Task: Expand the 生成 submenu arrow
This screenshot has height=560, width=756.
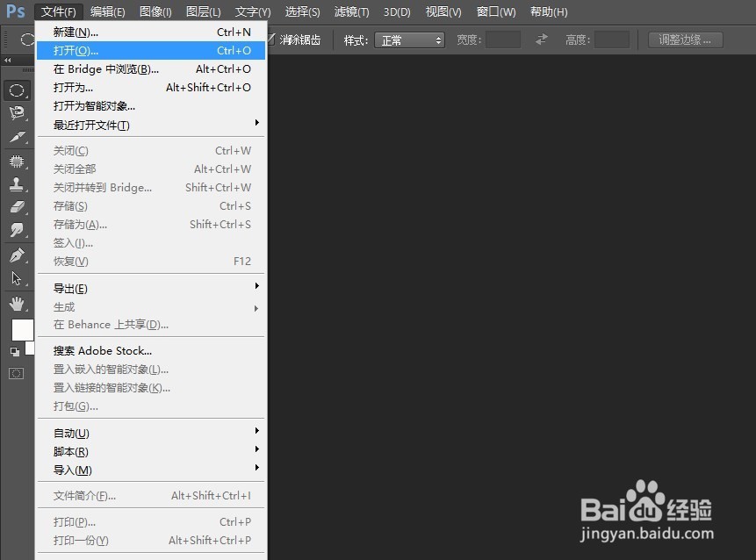Action: click(256, 308)
